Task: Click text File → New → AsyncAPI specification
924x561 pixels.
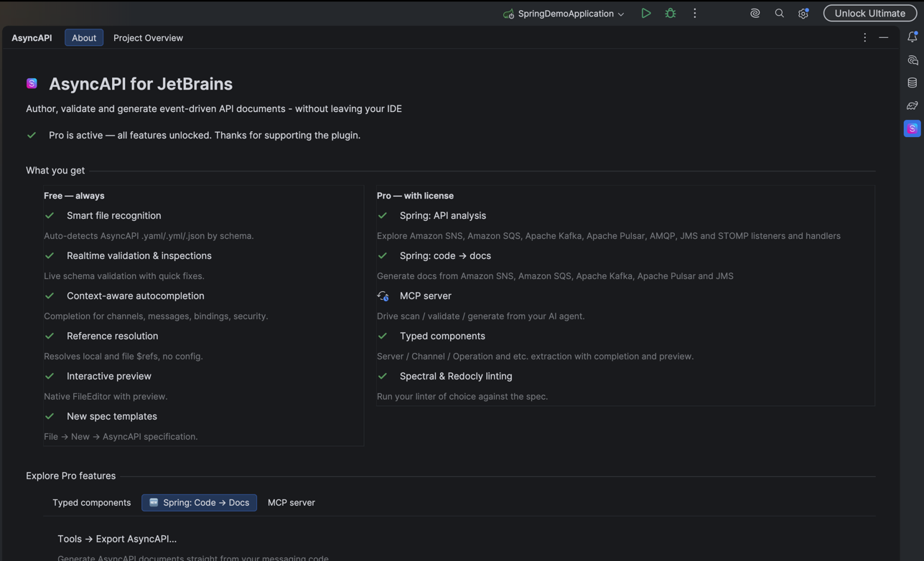Action: coord(121,436)
